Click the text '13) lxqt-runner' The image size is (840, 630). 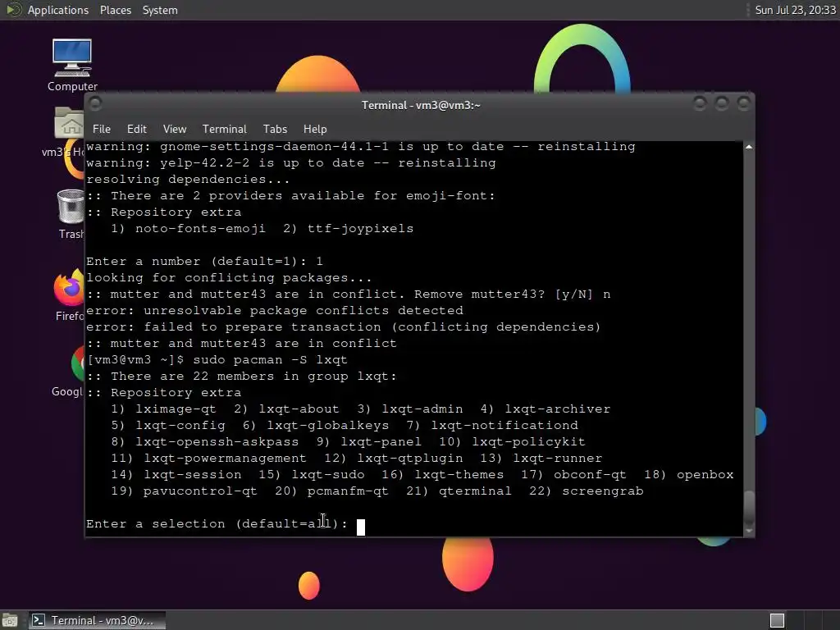541,459
